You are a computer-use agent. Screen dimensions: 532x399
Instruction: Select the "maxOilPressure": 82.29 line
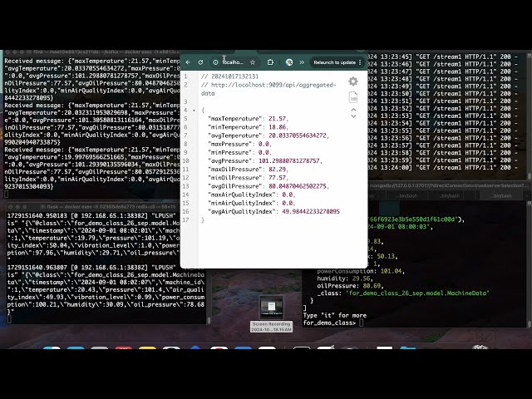pyautogui.click(x=249, y=170)
